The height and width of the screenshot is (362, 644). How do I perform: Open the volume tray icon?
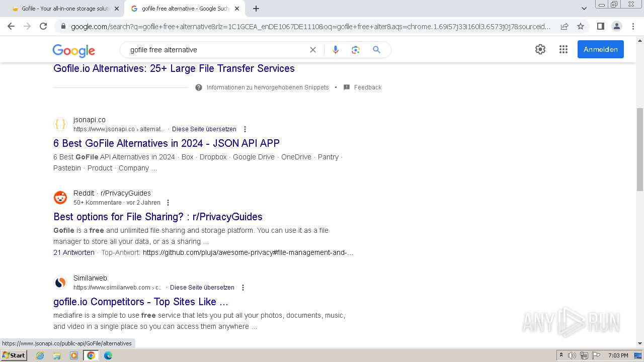coord(572,355)
